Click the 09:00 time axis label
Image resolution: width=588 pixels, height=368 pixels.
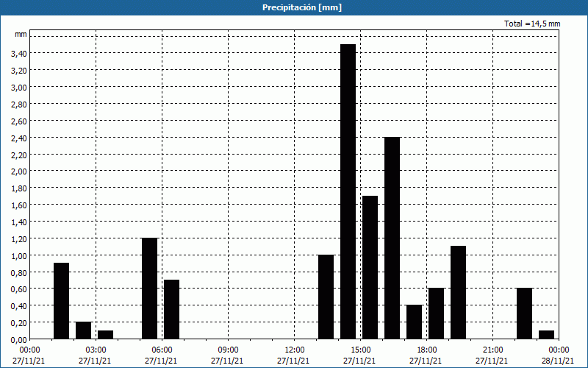pyautogui.click(x=228, y=350)
